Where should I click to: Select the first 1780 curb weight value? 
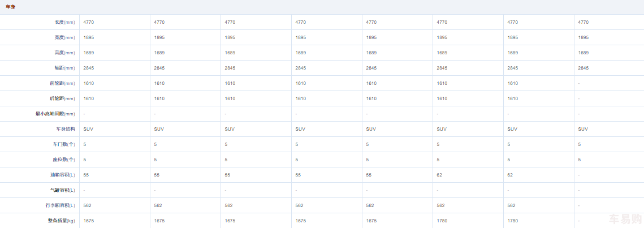pos(442,221)
